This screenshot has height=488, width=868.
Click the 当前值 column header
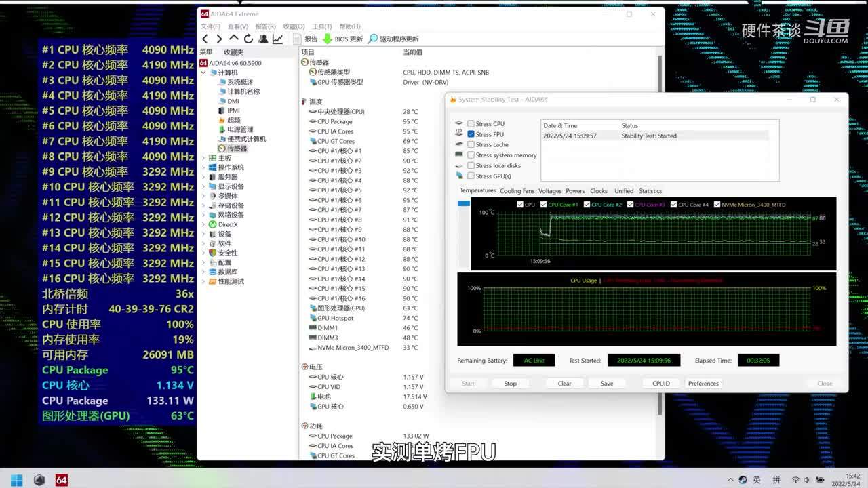click(x=413, y=52)
